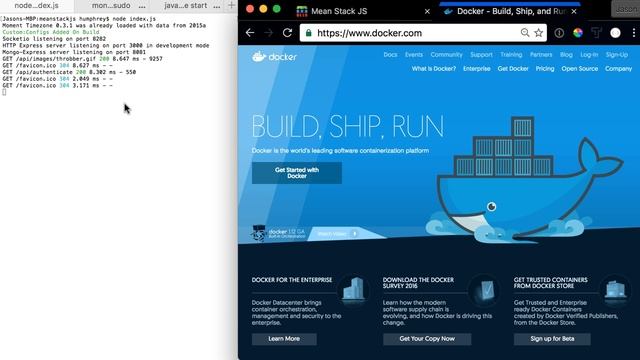
Task: Open the colorful wheel extension icon
Action: pyautogui.click(x=578, y=33)
